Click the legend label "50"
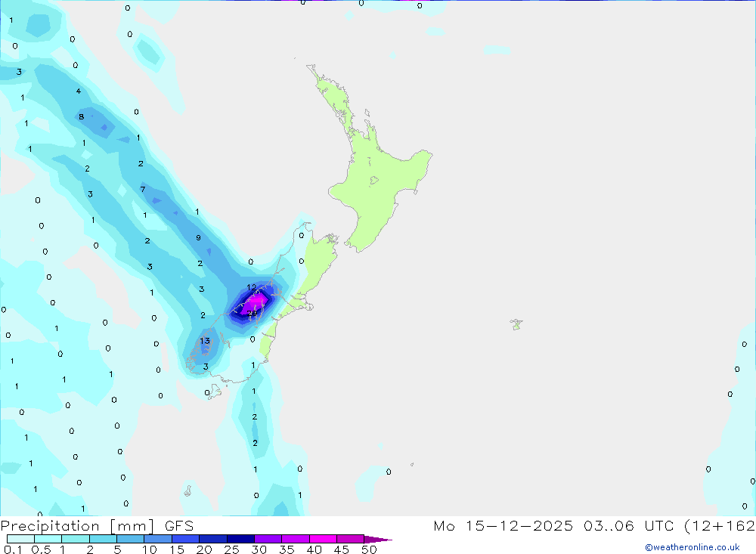The image size is (756, 554). [x=370, y=549]
